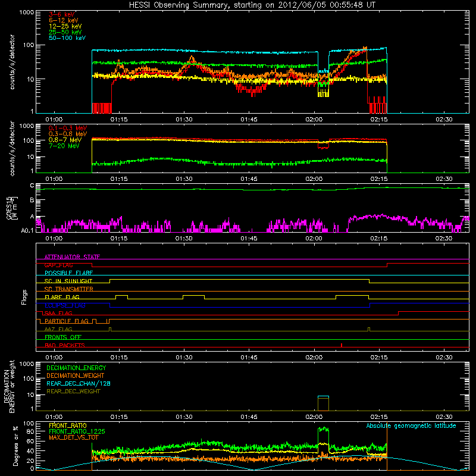Viewport: 476px width, 476px height.
Task: Click the 7-20 MeV legend label
Action: pyautogui.click(x=64, y=146)
